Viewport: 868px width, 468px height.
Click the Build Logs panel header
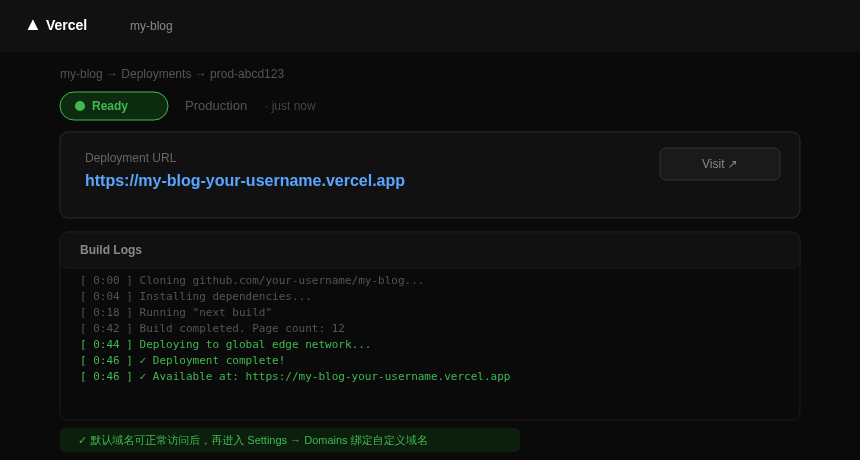(x=111, y=250)
